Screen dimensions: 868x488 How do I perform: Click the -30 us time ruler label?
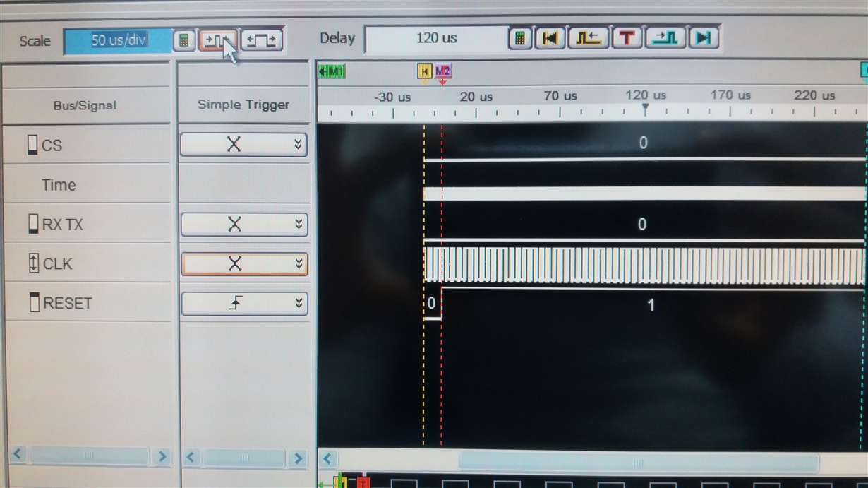(392, 97)
